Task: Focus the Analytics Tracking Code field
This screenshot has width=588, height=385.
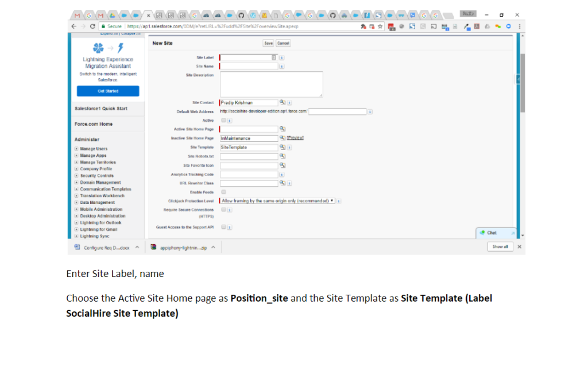Action: (x=249, y=174)
